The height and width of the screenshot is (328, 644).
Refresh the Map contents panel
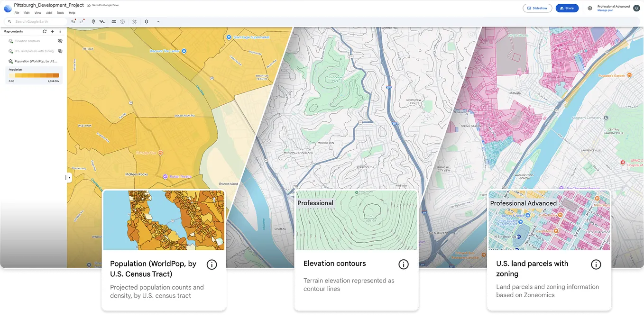(44, 31)
